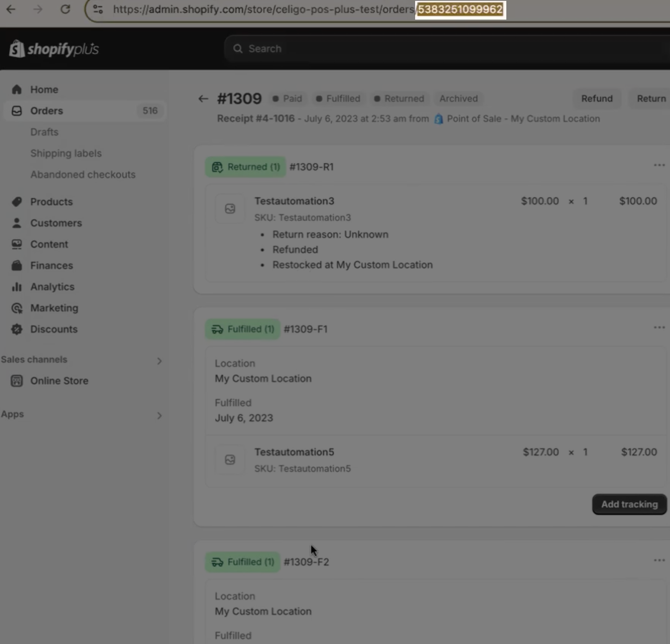Open Testautomation3 product link
Viewport: 670px width, 644px height.
[x=294, y=201]
